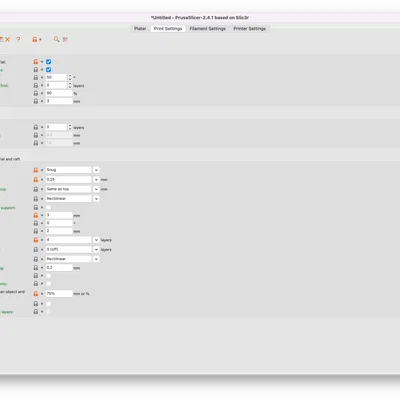Open the magnifier search settings icon
The height and width of the screenshot is (400, 400).
point(57,39)
